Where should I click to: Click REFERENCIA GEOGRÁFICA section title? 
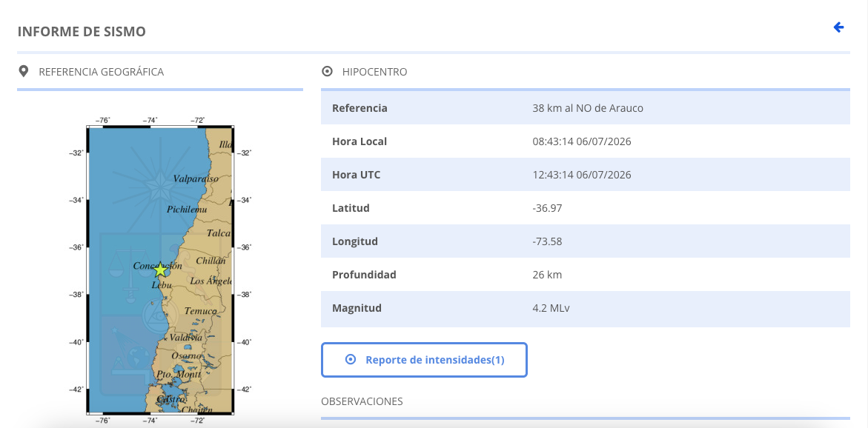102,72
